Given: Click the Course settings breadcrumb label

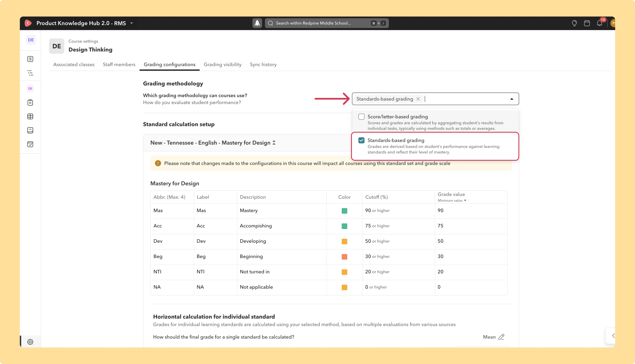Looking at the screenshot, I should 83,41.
